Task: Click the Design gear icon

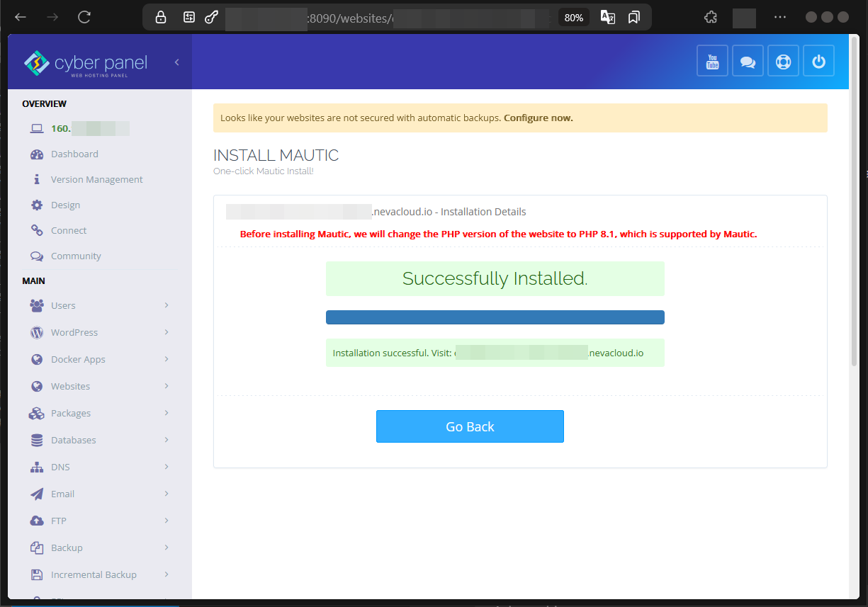Action: coord(37,205)
